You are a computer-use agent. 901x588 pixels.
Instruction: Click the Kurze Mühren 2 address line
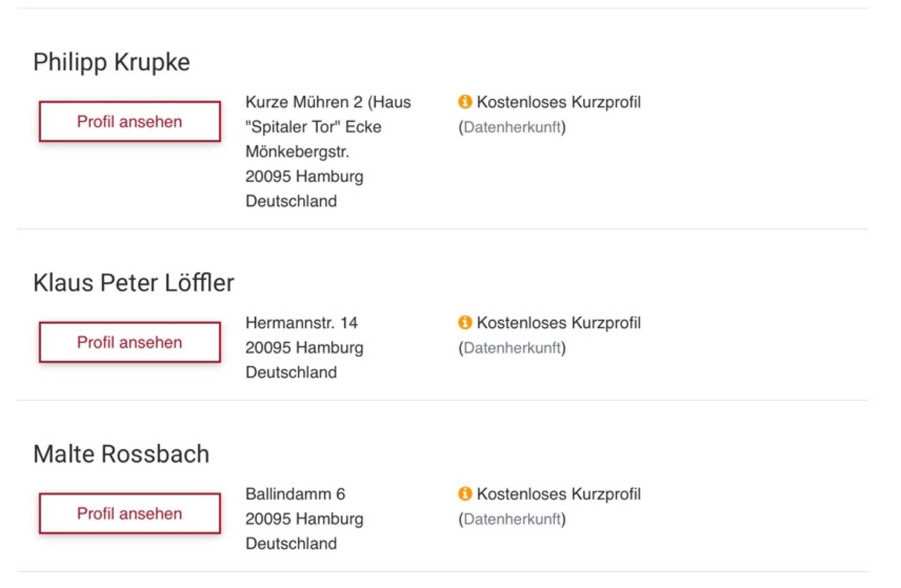point(328,102)
